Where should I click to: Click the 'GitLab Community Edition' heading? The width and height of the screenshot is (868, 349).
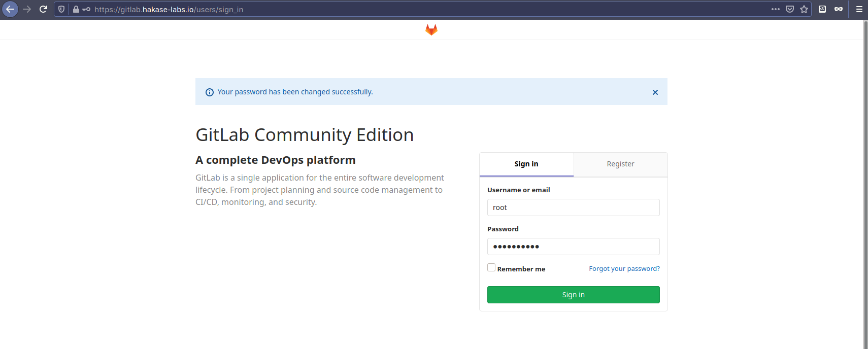coord(305,135)
